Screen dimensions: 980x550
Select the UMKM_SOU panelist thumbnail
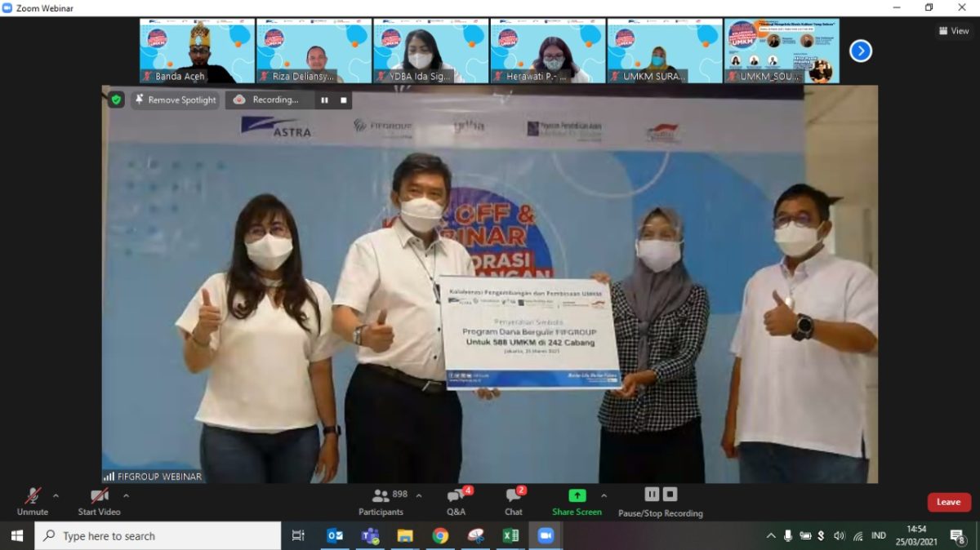click(x=782, y=51)
